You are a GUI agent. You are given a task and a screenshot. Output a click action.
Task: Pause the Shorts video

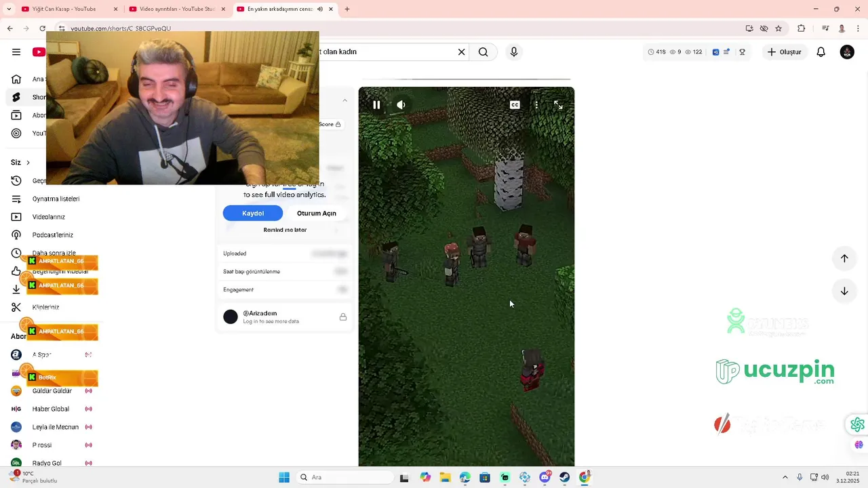(x=376, y=105)
